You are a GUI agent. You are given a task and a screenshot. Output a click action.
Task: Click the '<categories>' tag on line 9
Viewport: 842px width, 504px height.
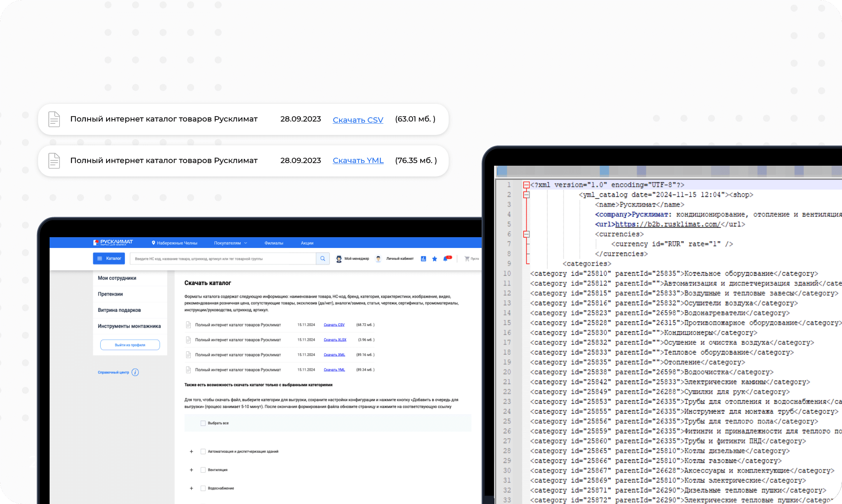click(587, 264)
